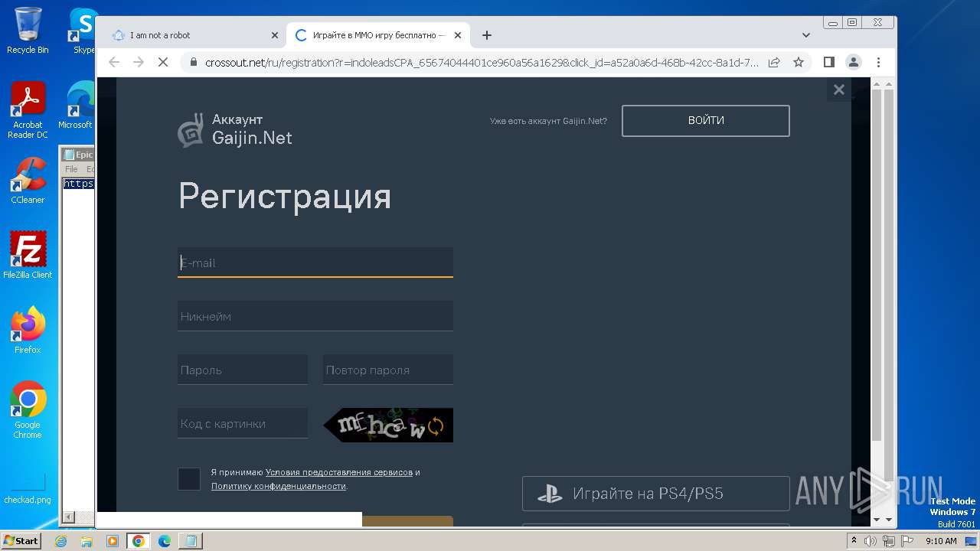Open the media player taskbar icon

pyautogui.click(x=113, y=541)
